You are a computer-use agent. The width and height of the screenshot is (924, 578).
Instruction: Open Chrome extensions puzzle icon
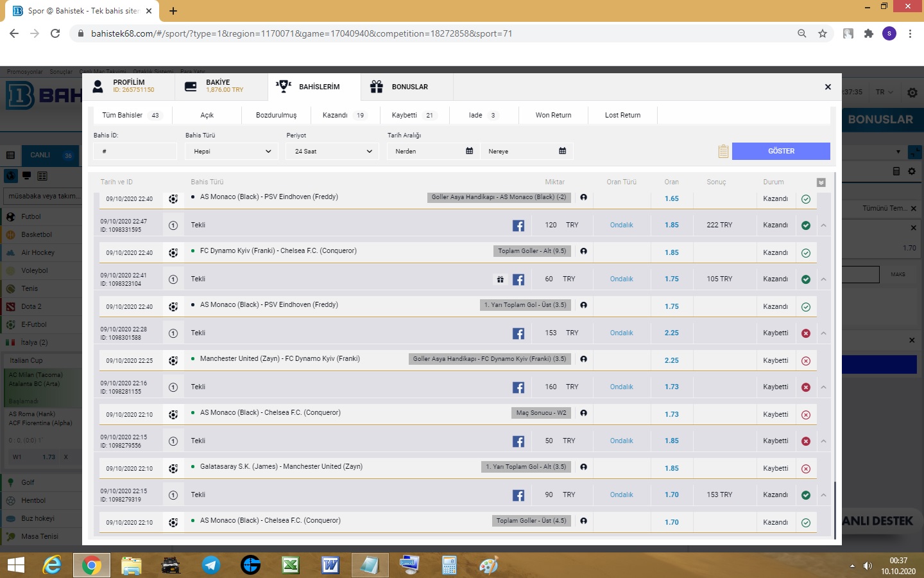pos(869,33)
